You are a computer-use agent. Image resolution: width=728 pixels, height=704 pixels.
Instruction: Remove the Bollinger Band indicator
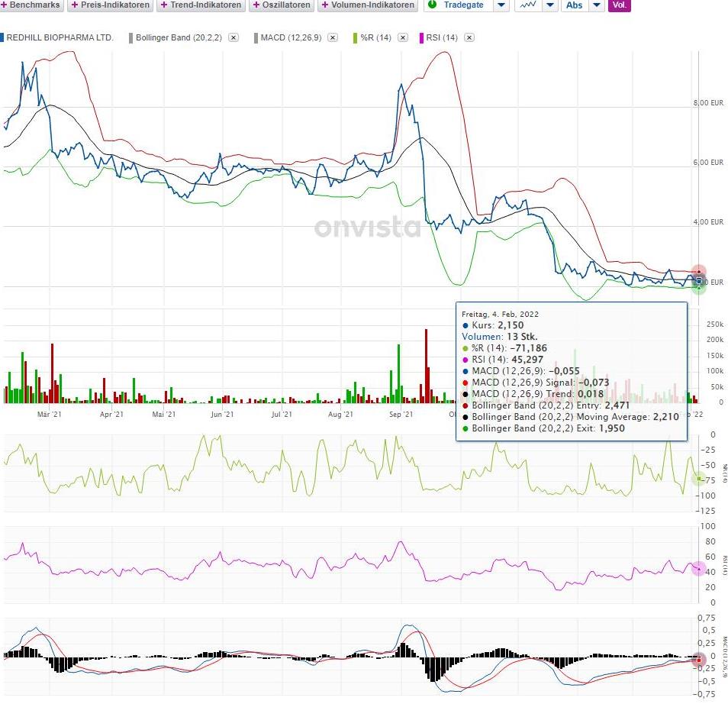[233, 37]
